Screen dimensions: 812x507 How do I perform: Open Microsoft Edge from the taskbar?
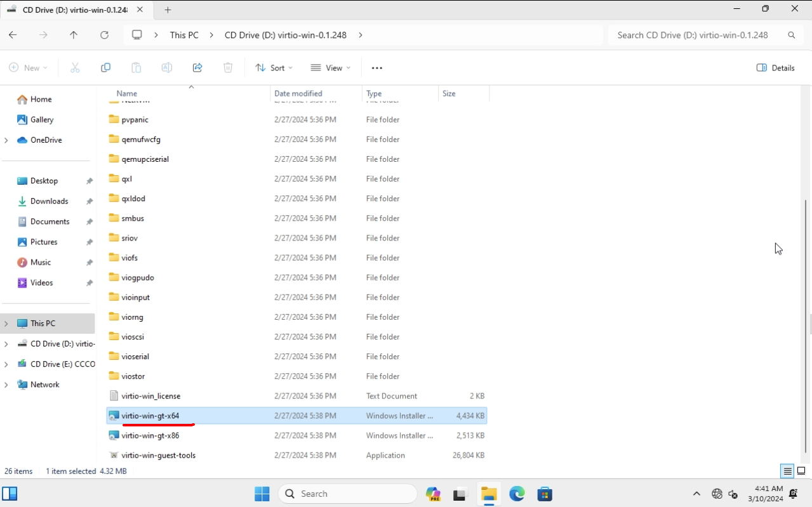[x=517, y=494]
